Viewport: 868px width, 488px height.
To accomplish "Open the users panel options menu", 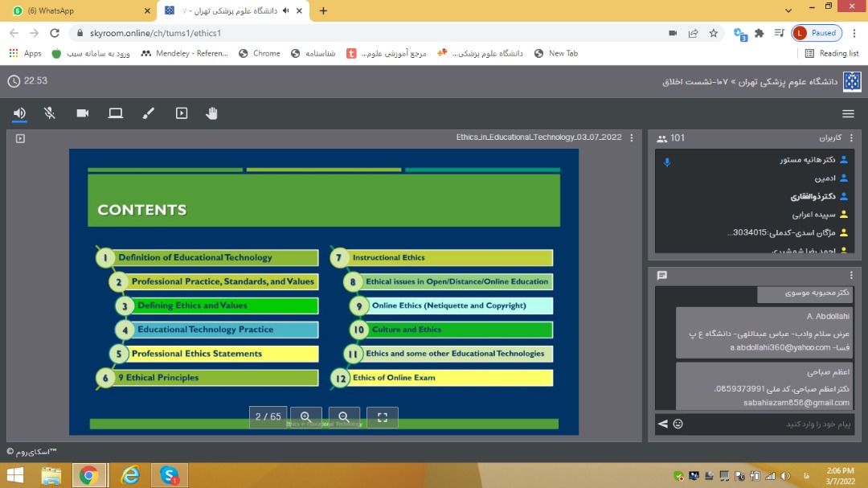I will (x=851, y=138).
